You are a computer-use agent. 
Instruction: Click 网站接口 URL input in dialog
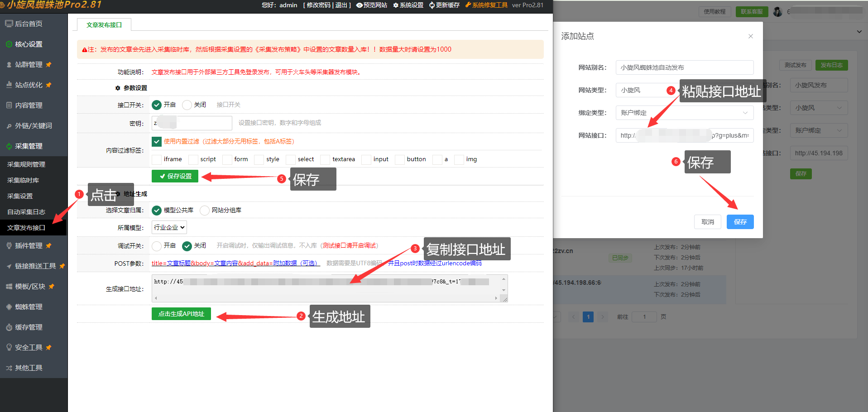point(685,135)
